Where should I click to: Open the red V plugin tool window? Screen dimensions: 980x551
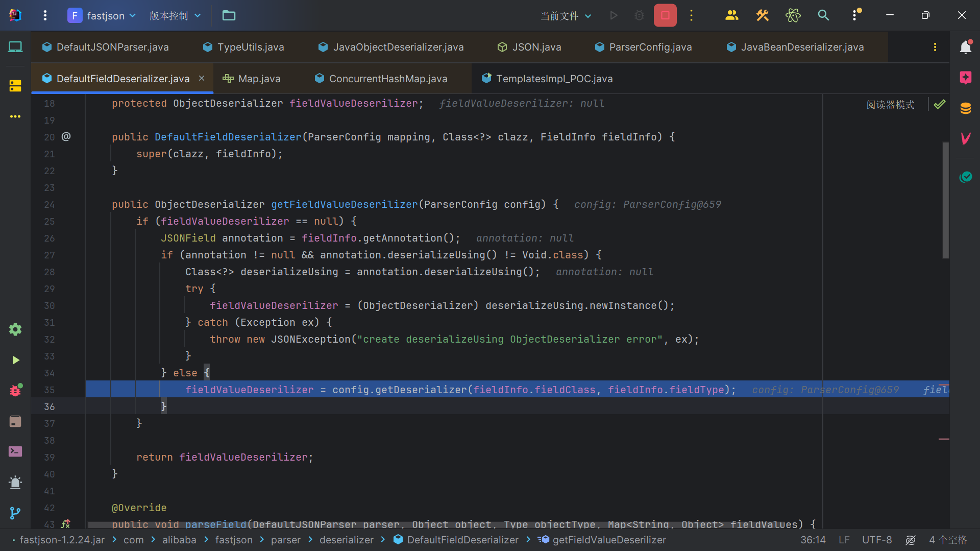tap(965, 138)
